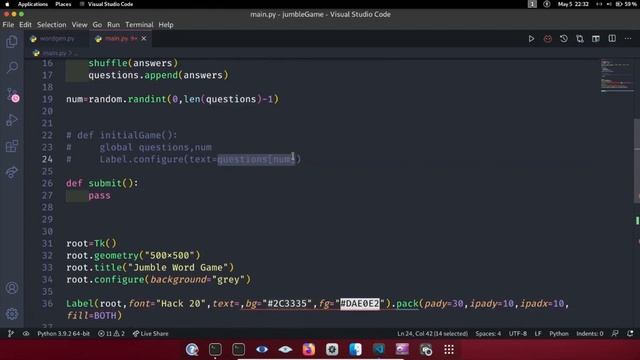
Task: Open the Go menu
Action: tap(97, 25)
